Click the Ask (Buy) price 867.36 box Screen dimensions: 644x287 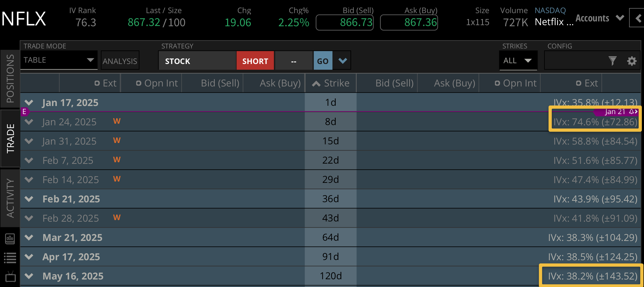409,22
